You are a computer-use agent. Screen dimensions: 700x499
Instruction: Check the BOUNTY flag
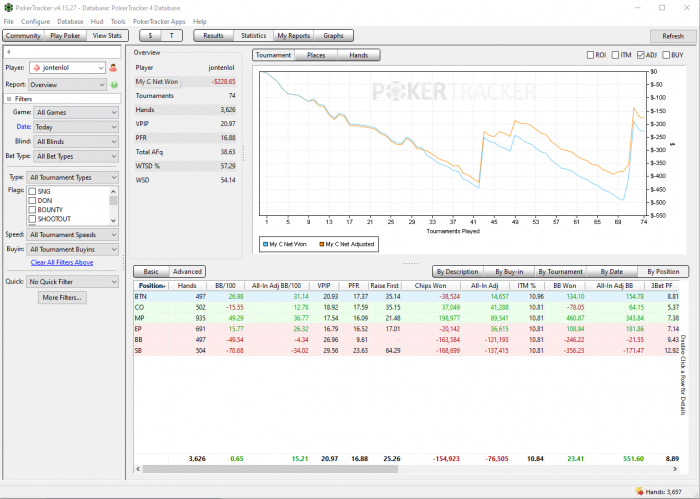point(32,210)
